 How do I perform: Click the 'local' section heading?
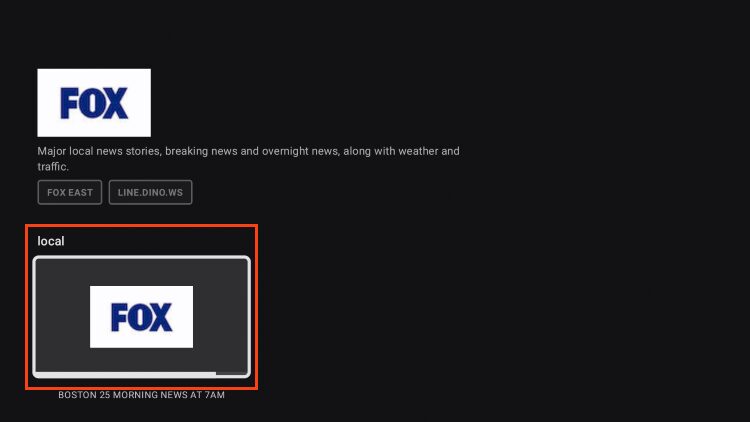(x=51, y=241)
